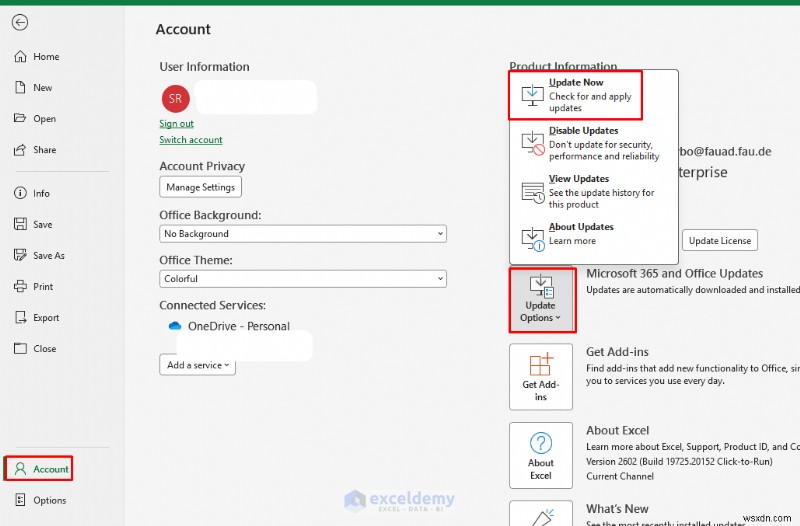Viewport: 800px width, 526px height.
Task: Click the Update Now download icon
Action: coord(532,95)
